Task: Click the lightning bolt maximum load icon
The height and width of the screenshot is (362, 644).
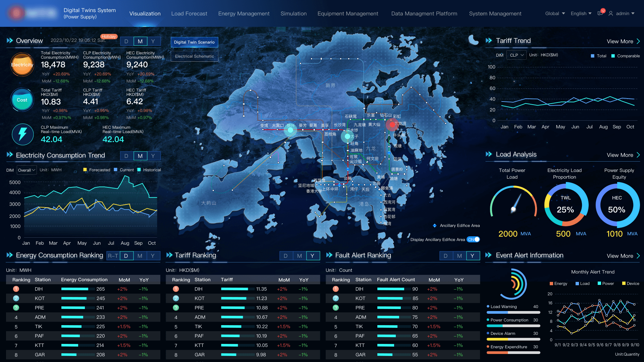Action: pyautogui.click(x=22, y=134)
